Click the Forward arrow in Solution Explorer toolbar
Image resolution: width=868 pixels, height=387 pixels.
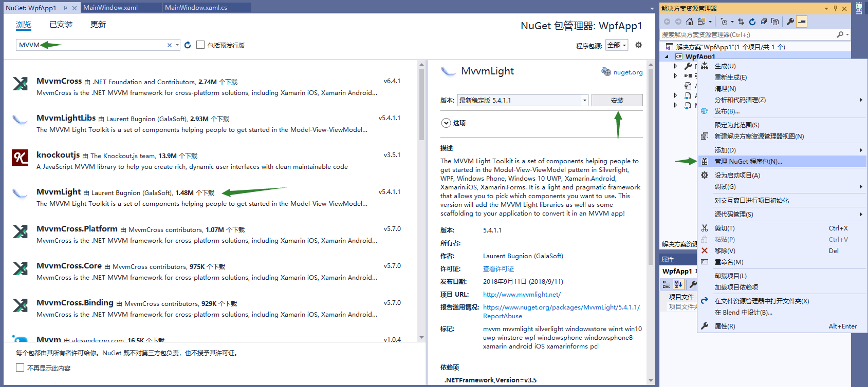[678, 22]
